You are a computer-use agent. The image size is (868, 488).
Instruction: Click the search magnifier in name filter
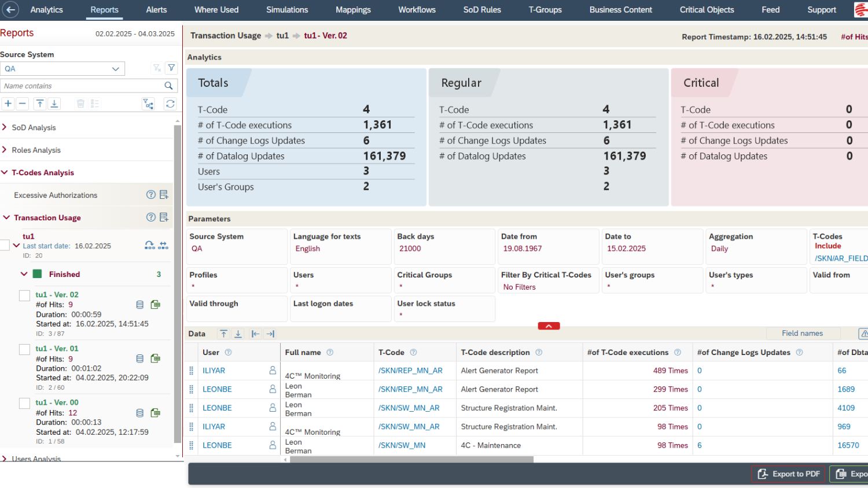(x=168, y=86)
